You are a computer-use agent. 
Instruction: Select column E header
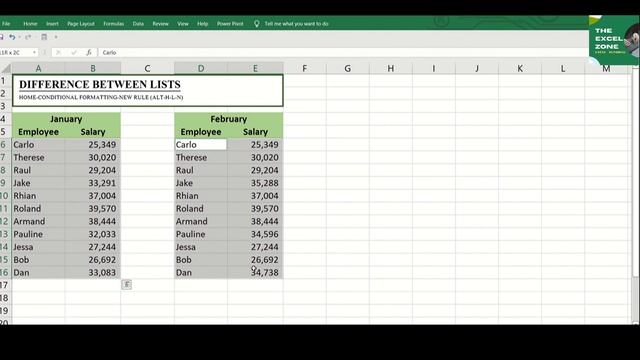coord(255,68)
